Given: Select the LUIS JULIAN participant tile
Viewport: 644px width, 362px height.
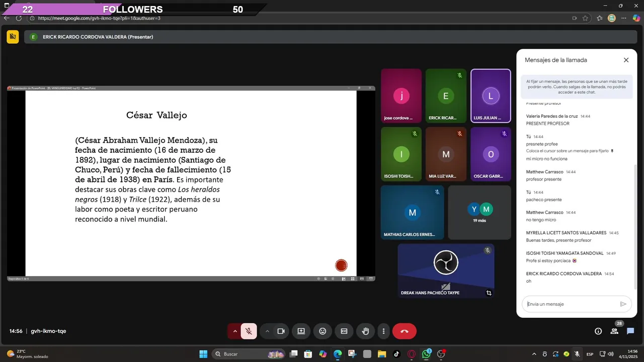Looking at the screenshot, I should coord(491,96).
